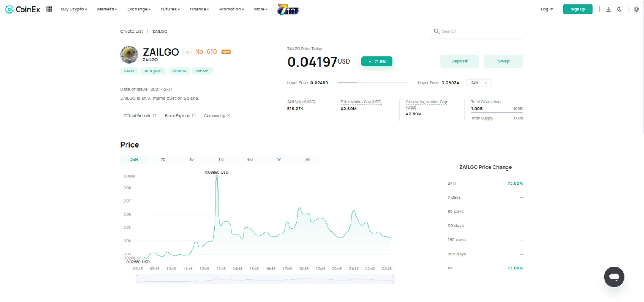Select the 6M chart tab
Viewport: 644px width, 302px height.
pos(250,160)
